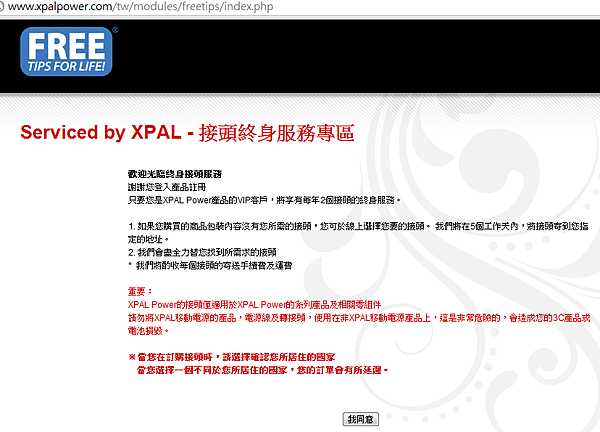Click the red warning about 非XPAL移動電源產品
This screenshot has width=600, height=432.
[x=359, y=324]
